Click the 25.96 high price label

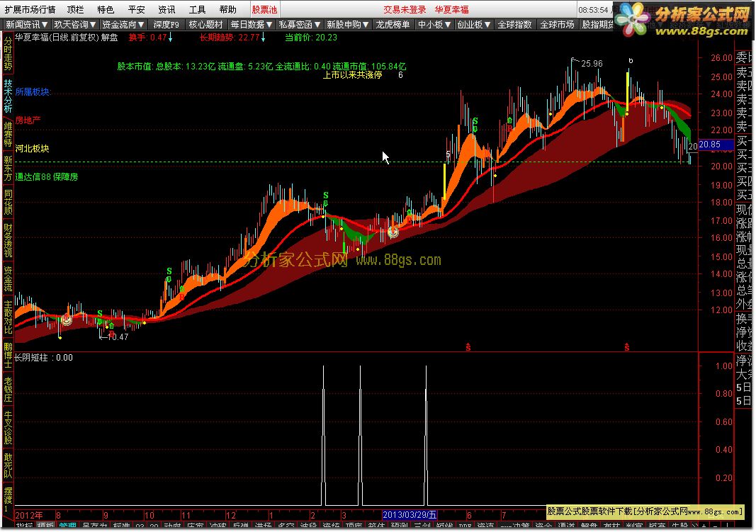(x=592, y=64)
